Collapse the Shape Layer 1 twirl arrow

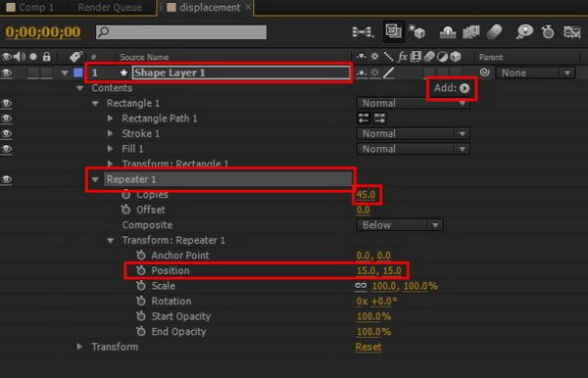65,72
